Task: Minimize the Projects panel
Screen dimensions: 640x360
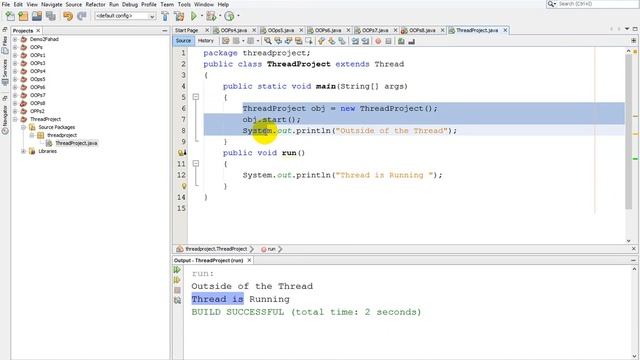Action: pos(164,31)
